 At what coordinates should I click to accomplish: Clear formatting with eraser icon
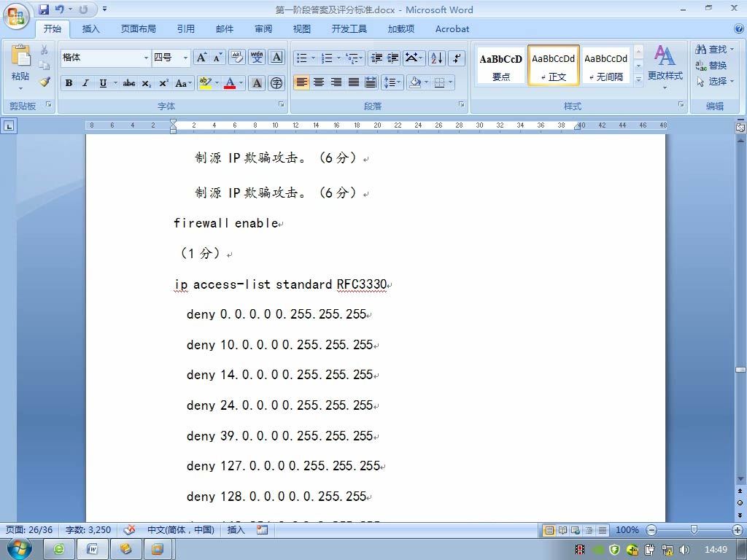(x=237, y=58)
